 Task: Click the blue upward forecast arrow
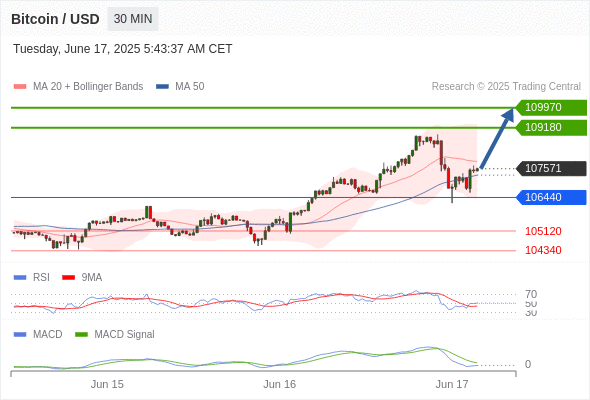click(497, 138)
